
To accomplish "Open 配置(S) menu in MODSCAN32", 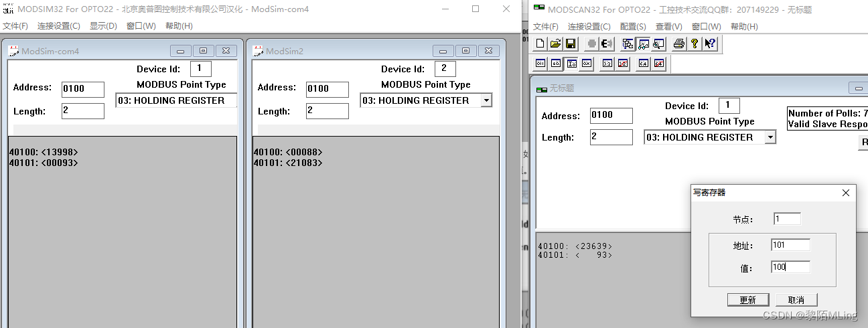I will click(x=633, y=27).
